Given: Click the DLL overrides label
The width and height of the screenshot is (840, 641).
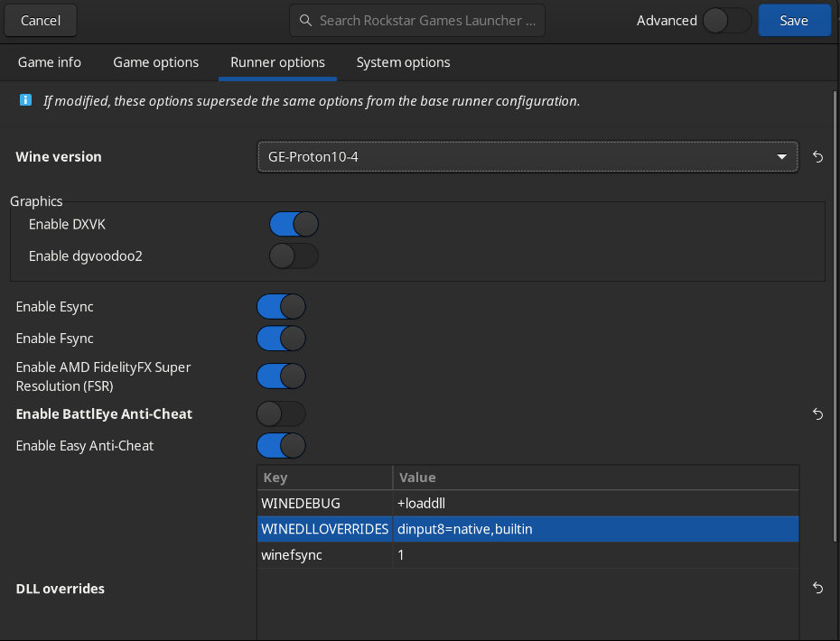Looking at the screenshot, I should [60, 589].
